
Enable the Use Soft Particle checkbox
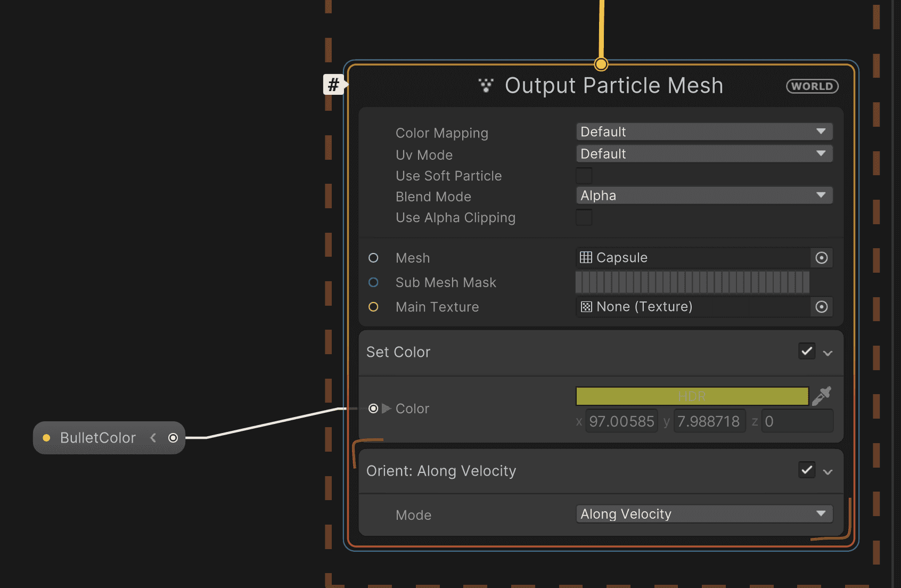pos(584,175)
